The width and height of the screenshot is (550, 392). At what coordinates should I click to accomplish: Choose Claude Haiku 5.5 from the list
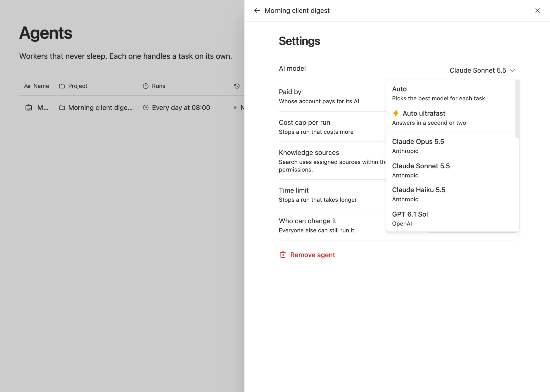pos(451,194)
